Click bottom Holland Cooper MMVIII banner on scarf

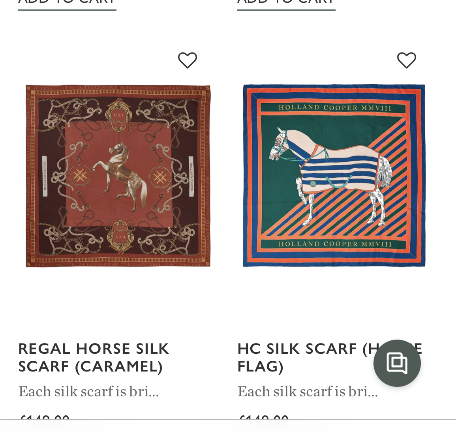[333, 244]
